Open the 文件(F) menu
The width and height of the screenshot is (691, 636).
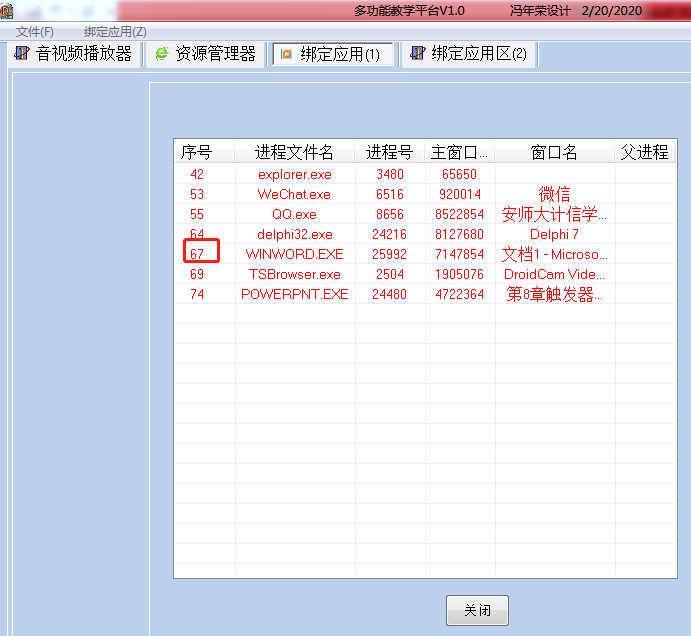34,32
